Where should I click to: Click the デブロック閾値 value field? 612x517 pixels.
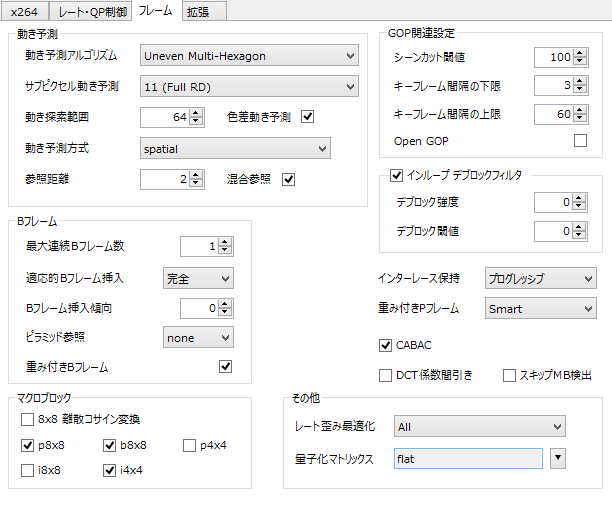[553, 231]
